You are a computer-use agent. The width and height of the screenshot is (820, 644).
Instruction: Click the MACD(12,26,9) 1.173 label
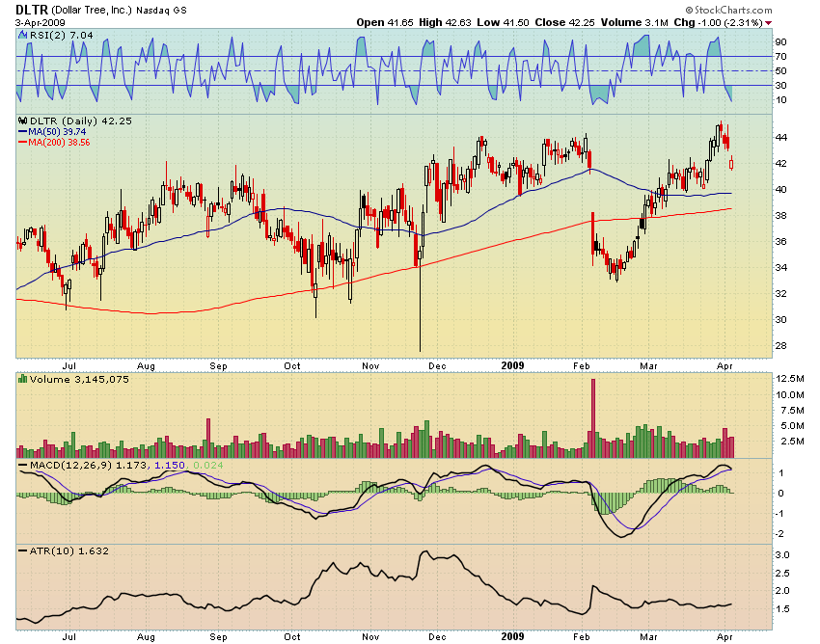(x=89, y=465)
